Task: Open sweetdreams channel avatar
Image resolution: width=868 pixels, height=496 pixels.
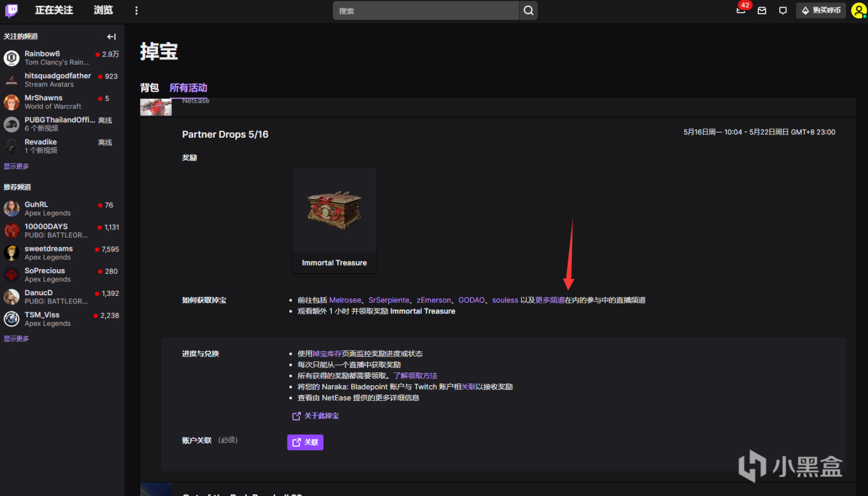Action: point(12,253)
